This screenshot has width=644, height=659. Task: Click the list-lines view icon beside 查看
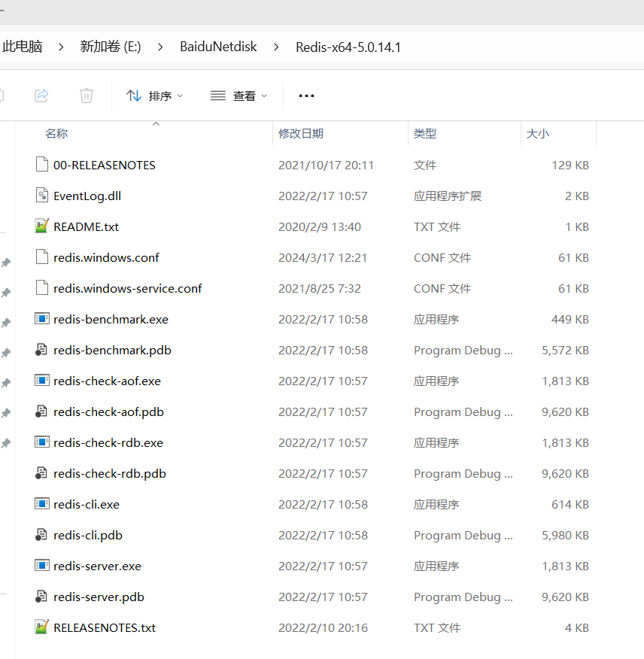[218, 96]
